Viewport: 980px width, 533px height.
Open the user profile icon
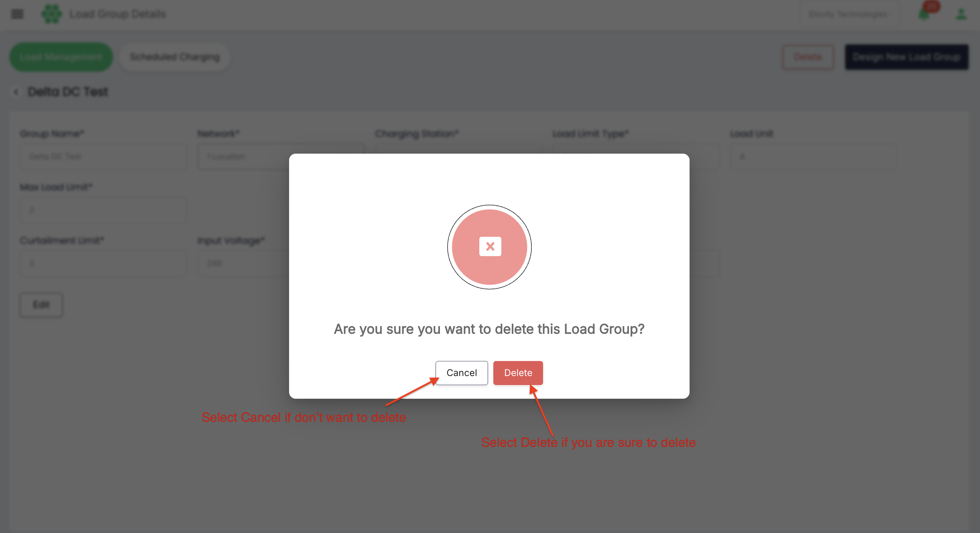point(961,14)
